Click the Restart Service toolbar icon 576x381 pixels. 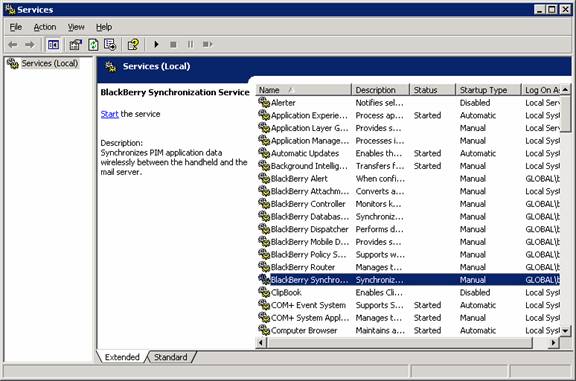pyautogui.click(x=207, y=44)
